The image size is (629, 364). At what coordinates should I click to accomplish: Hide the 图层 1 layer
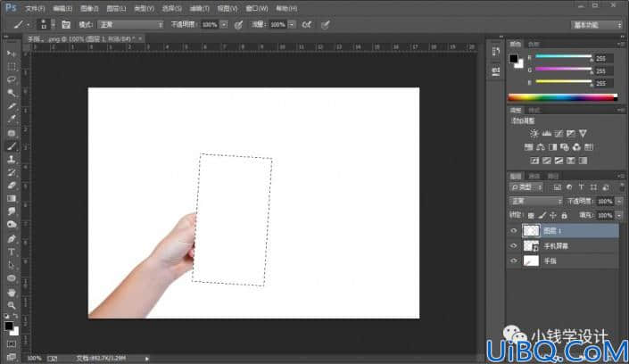[514, 231]
